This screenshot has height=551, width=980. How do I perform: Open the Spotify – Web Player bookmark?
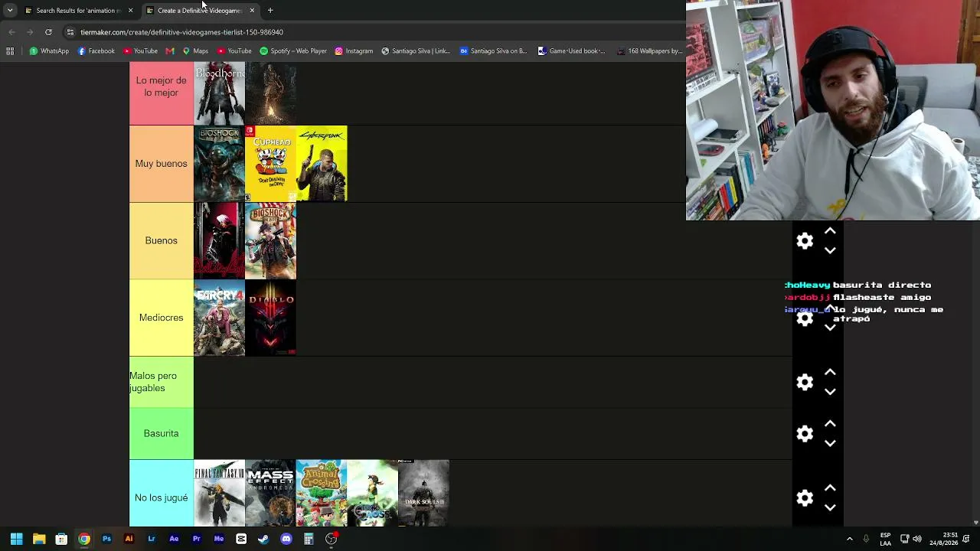point(293,51)
